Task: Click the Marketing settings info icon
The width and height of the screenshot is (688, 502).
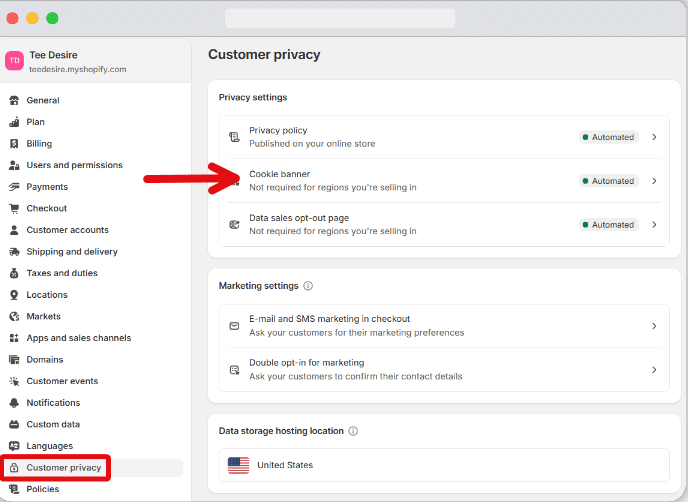Action: pos(308,286)
